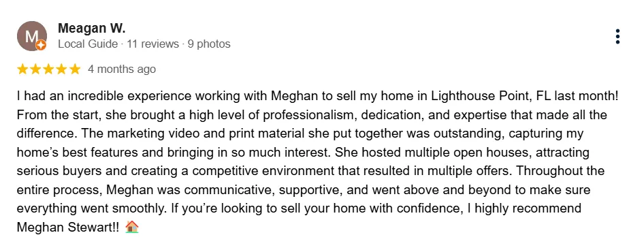Click the opening phrase 'I had an incredible experience'
The height and width of the screenshot is (250, 644).
(x=104, y=96)
